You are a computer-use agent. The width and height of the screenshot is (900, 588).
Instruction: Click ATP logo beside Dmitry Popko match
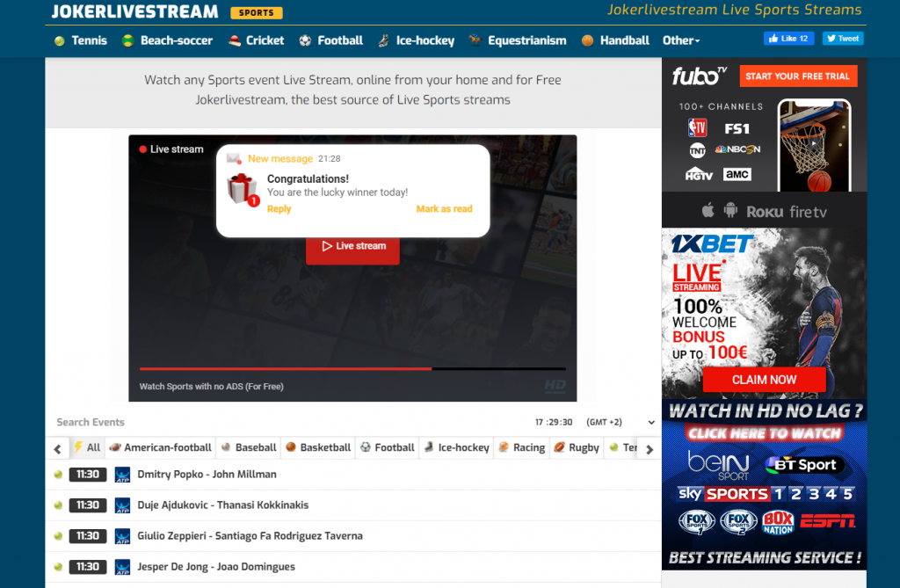[122, 475]
